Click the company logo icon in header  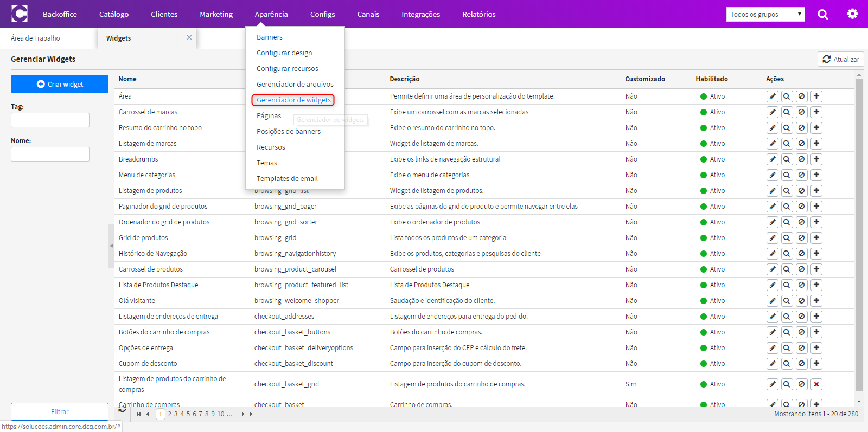[20, 14]
